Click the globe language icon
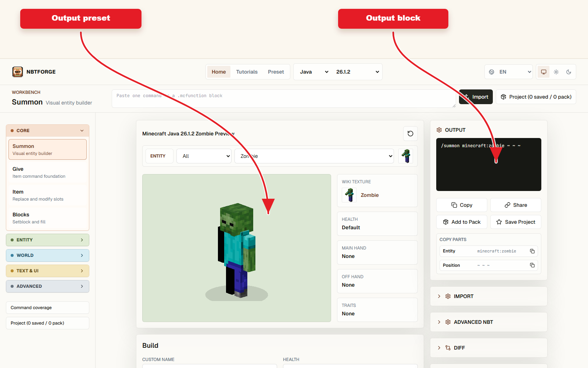 point(492,72)
